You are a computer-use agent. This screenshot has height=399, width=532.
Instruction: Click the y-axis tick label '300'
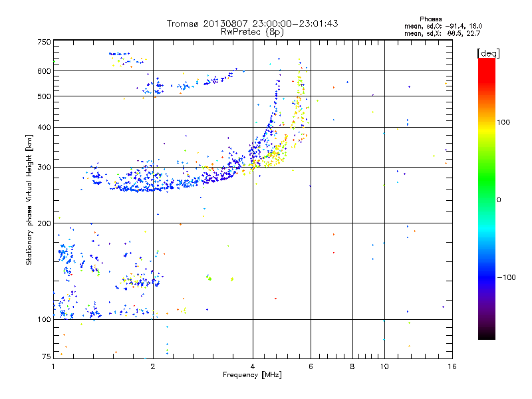(44, 167)
